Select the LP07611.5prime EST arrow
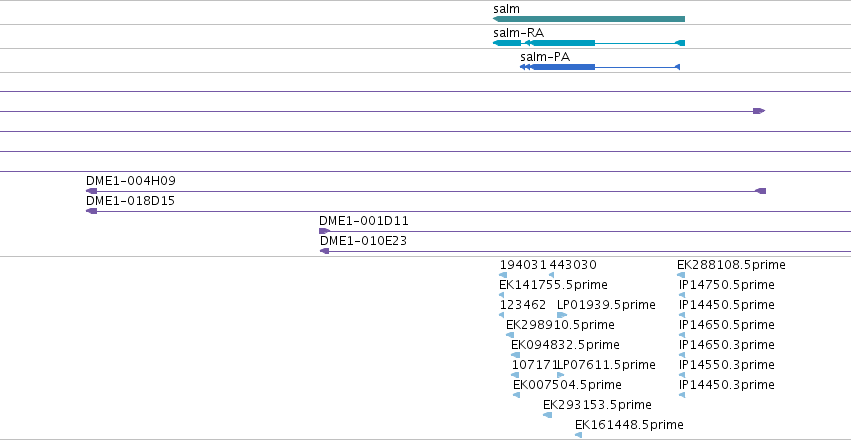 click(x=561, y=375)
